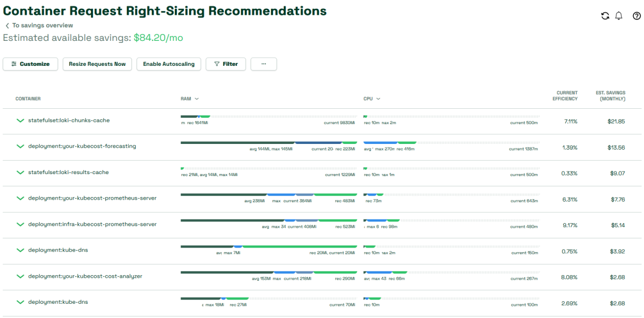Expand the statefulset:loki-chunks-cache row
Viewport: 644px width, 318px height.
[x=20, y=121]
